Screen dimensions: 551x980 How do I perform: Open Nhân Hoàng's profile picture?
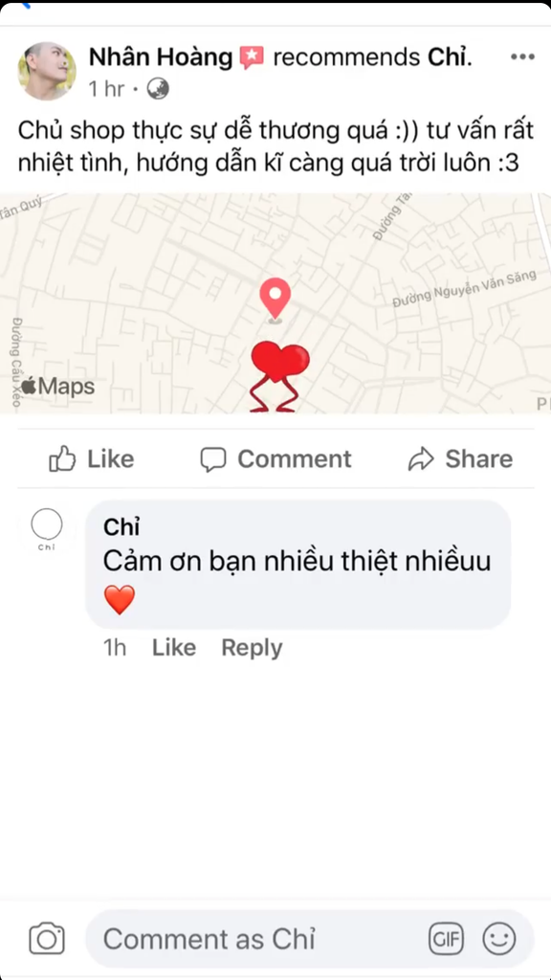tap(48, 71)
